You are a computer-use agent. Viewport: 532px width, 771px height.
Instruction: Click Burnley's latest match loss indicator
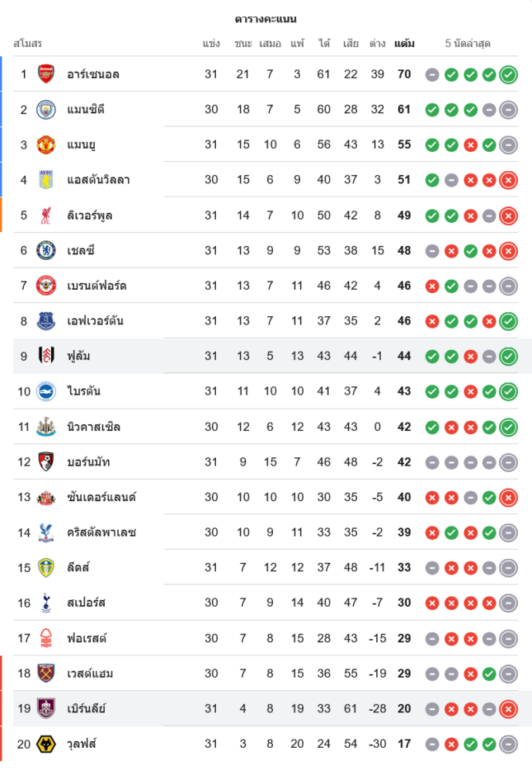tap(508, 709)
